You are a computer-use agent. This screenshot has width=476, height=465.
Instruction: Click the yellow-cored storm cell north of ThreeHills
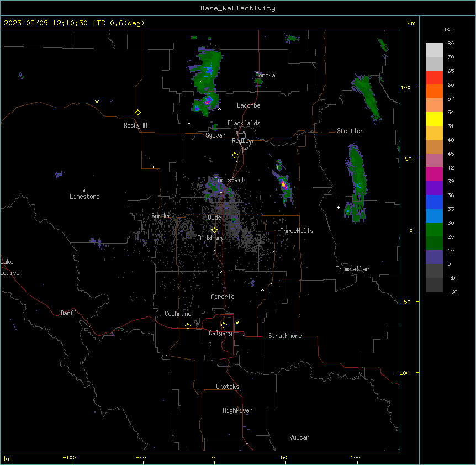click(x=283, y=184)
